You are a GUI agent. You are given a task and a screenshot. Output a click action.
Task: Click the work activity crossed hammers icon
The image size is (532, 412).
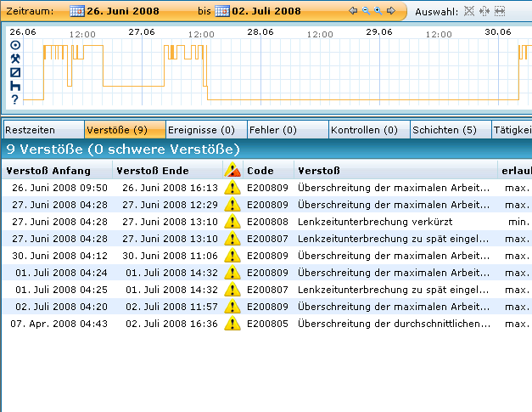tap(14, 59)
